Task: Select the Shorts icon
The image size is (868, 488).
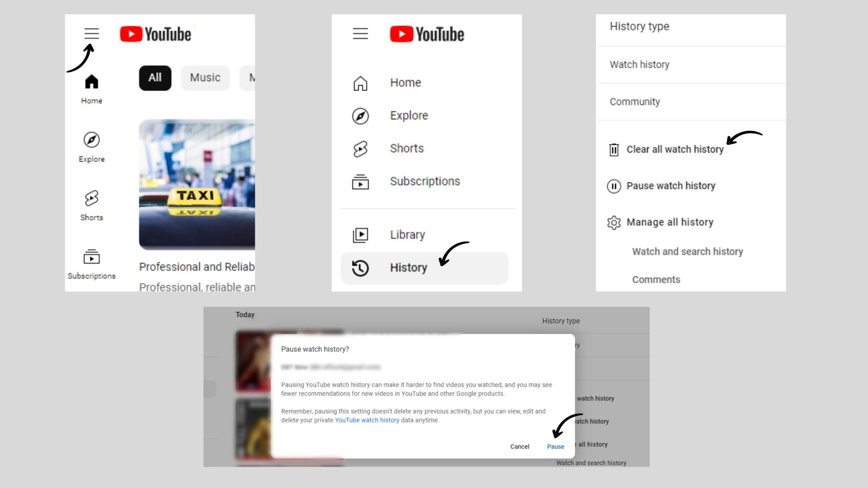Action: (x=91, y=199)
